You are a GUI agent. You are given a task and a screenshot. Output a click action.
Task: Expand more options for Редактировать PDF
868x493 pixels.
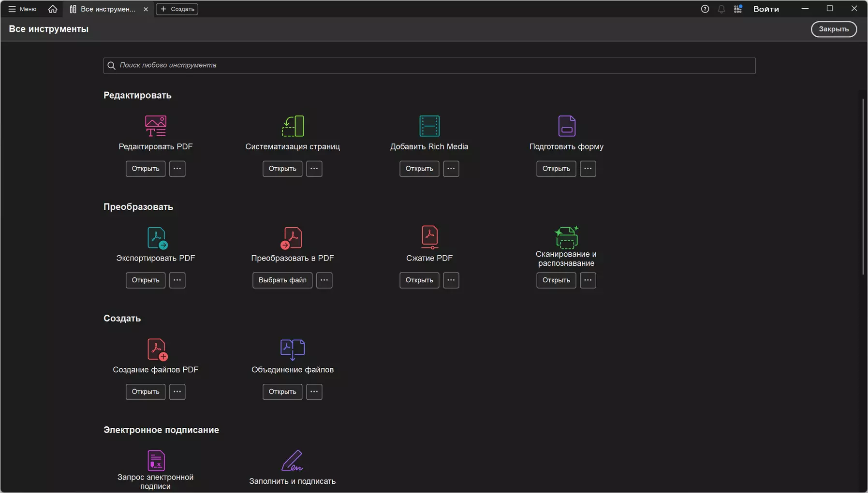click(177, 169)
